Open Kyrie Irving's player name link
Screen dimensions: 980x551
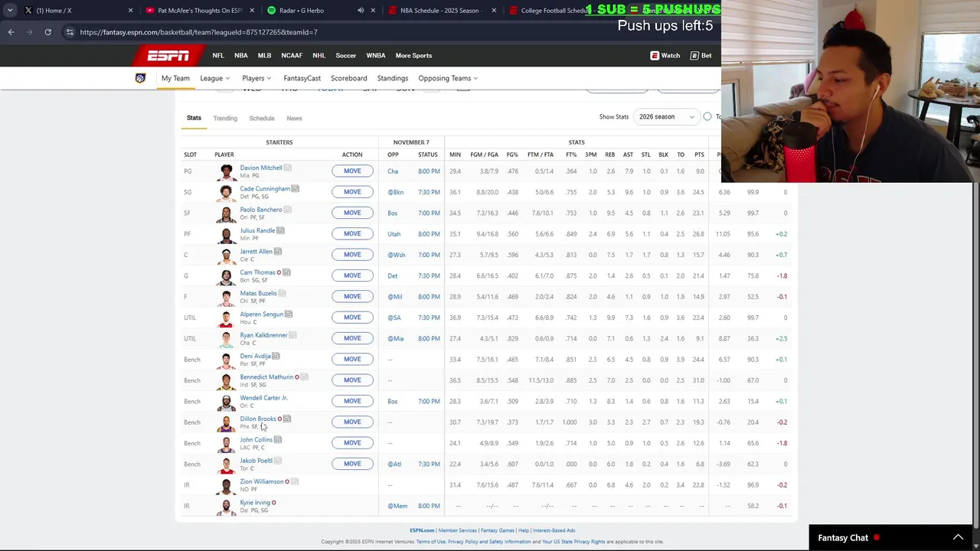255,503
